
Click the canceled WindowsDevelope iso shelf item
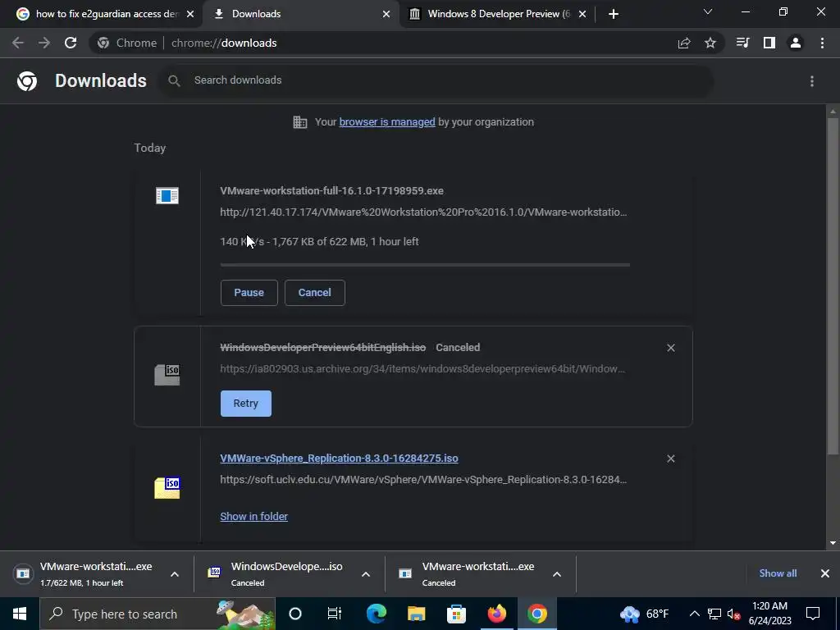pos(277,573)
